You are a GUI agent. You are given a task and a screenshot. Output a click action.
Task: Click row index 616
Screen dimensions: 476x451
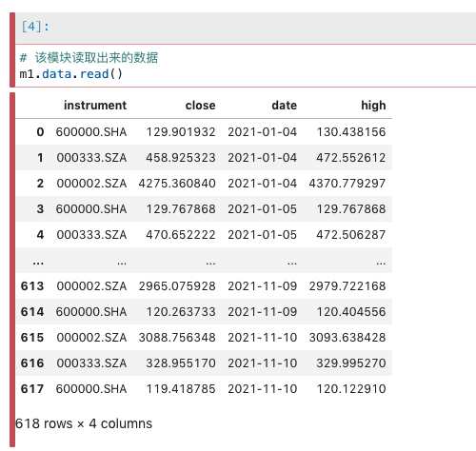coord(32,363)
